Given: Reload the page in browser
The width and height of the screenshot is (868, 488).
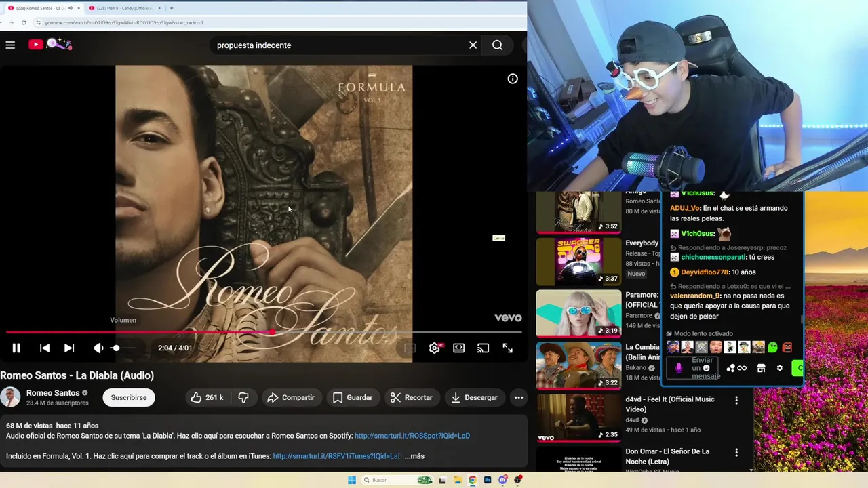Looking at the screenshot, I should tap(24, 22).
